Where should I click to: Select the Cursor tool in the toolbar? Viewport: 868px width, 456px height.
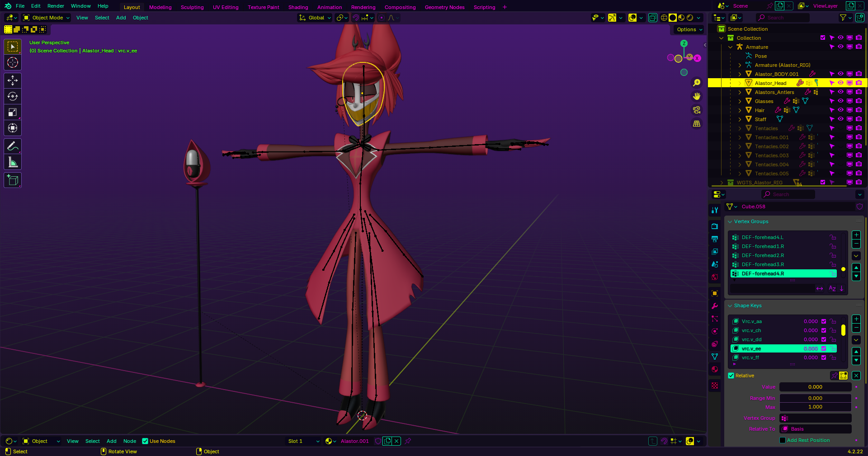pyautogui.click(x=13, y=62)
